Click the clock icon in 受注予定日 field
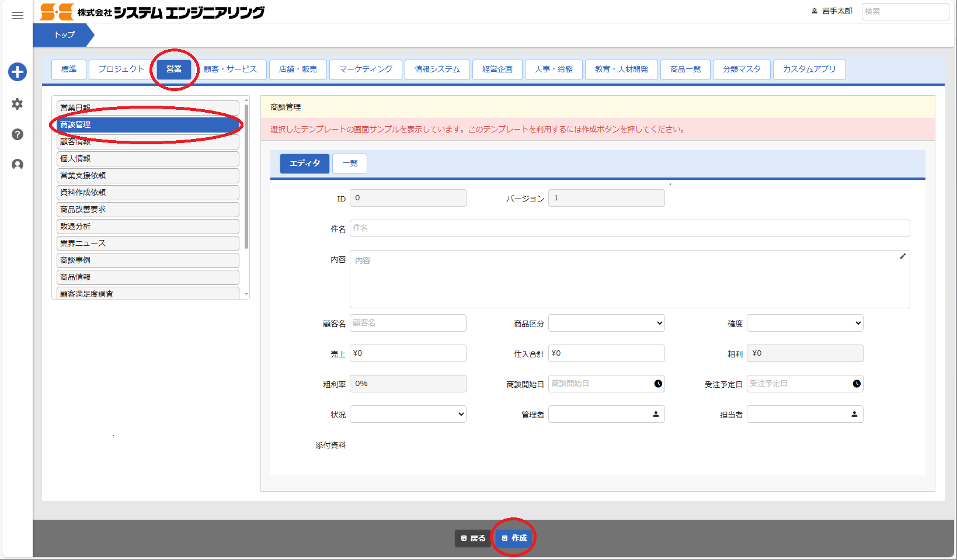 [857, 384]
